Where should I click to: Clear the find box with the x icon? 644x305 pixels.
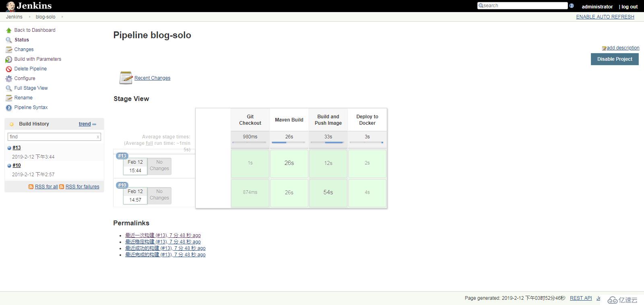(98, 137)
